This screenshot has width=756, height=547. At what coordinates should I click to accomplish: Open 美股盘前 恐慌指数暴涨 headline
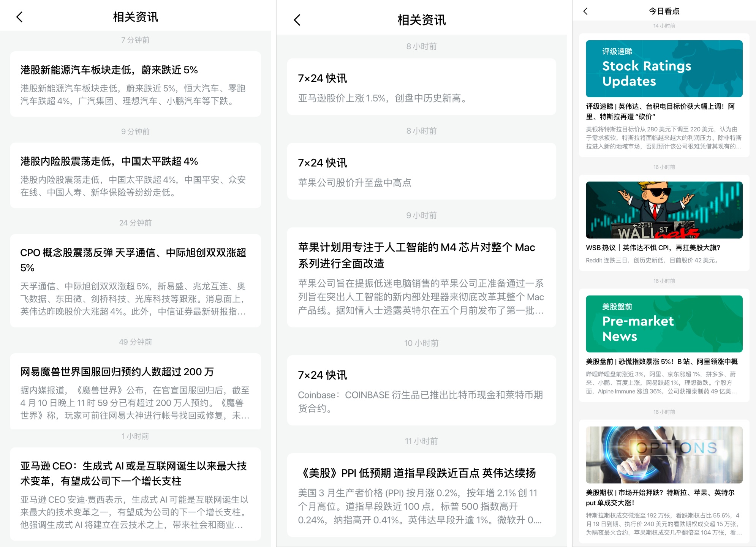pos(661,362)
